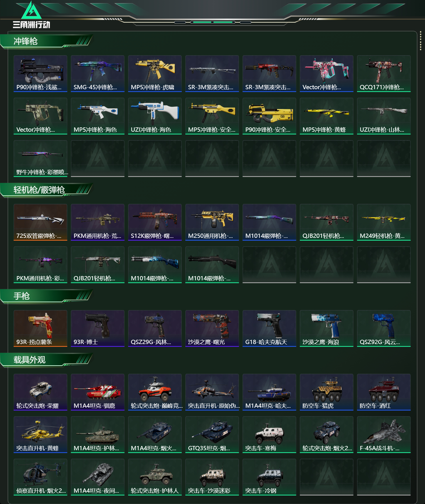Choose the 突击车-寒梅 vehicle skin
The image size is (425, 504).
(269, 435)
